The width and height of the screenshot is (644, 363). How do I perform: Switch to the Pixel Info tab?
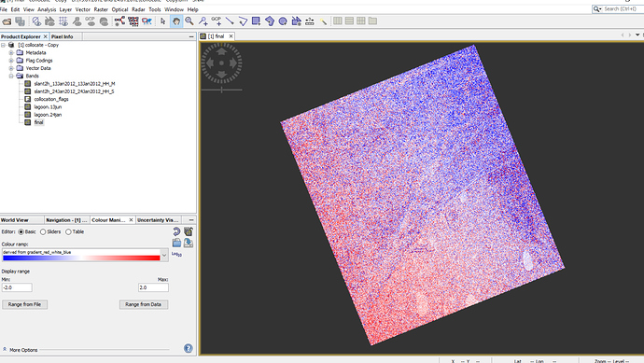tap(62, 36)
